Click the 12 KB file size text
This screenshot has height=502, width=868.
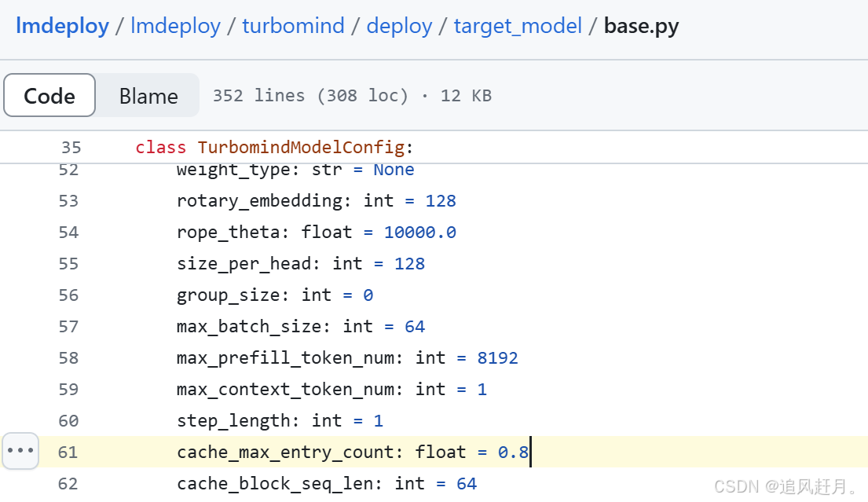pyautogui.click(x=466, y=96)
